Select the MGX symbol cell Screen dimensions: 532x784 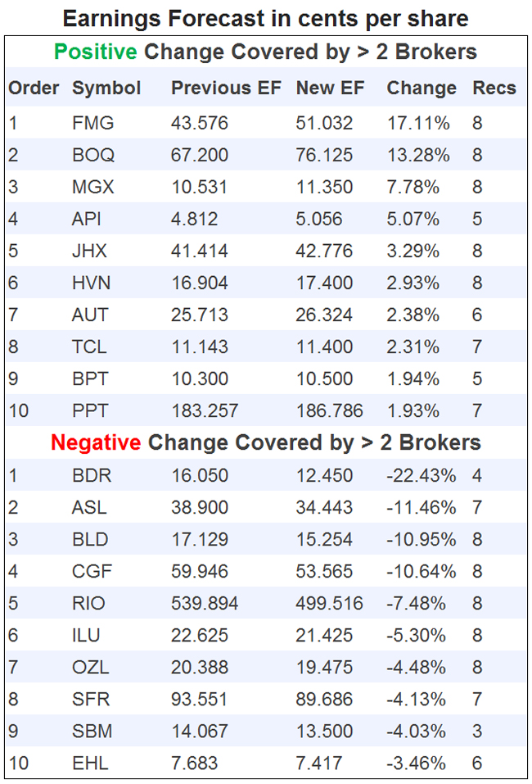pos(93,188)
